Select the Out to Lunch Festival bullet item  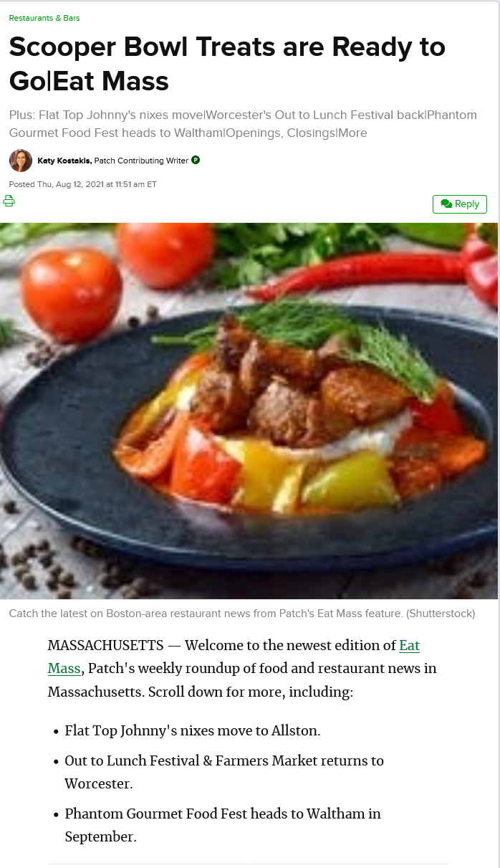pyautogui.click(x=224, y=772)
